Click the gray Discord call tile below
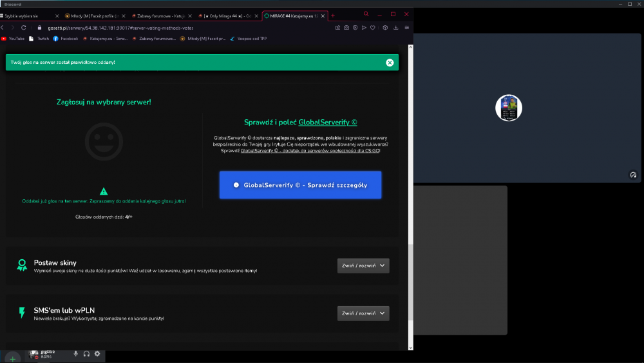The height and width of the screenshot is (363, 644). pyautogui.click(x=460, y=260)
